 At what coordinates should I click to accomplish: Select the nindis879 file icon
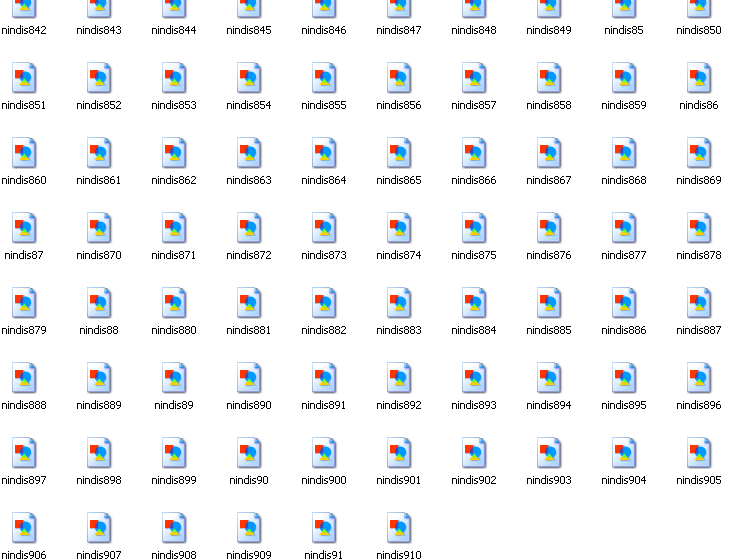pos(24,303)
